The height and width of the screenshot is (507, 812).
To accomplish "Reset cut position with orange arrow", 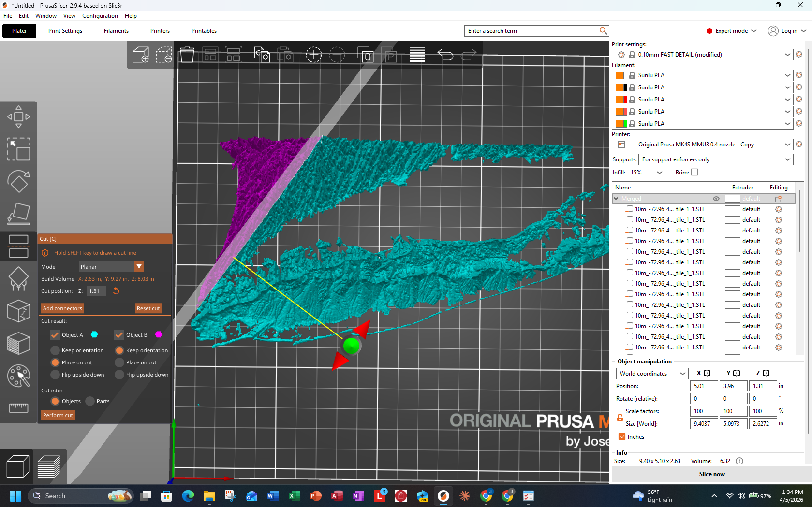I will tap(116, 291).
